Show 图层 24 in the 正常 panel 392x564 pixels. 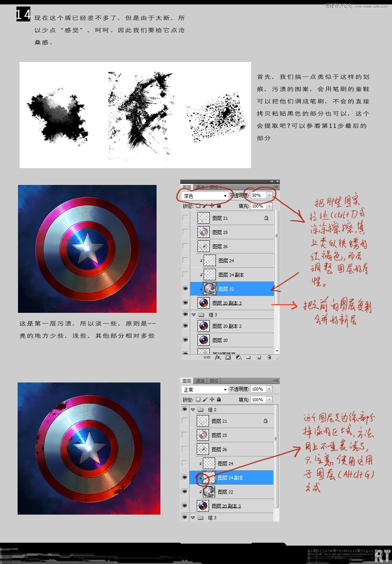[x=185, y=463]
